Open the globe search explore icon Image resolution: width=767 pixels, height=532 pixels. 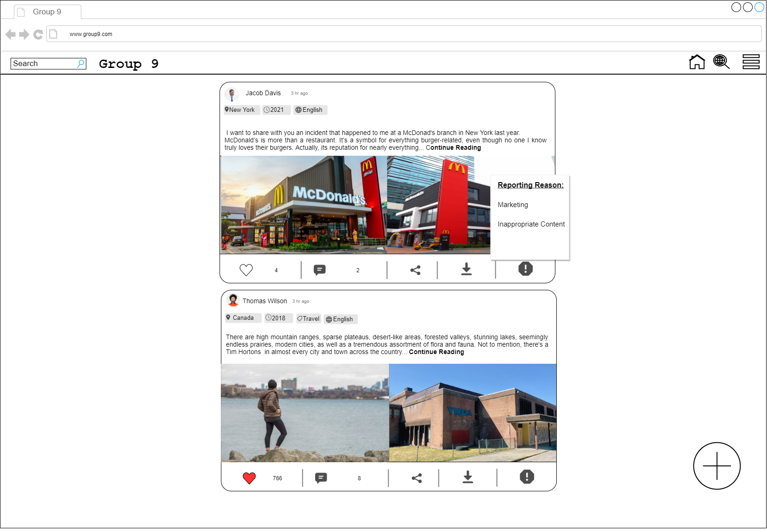721,61
